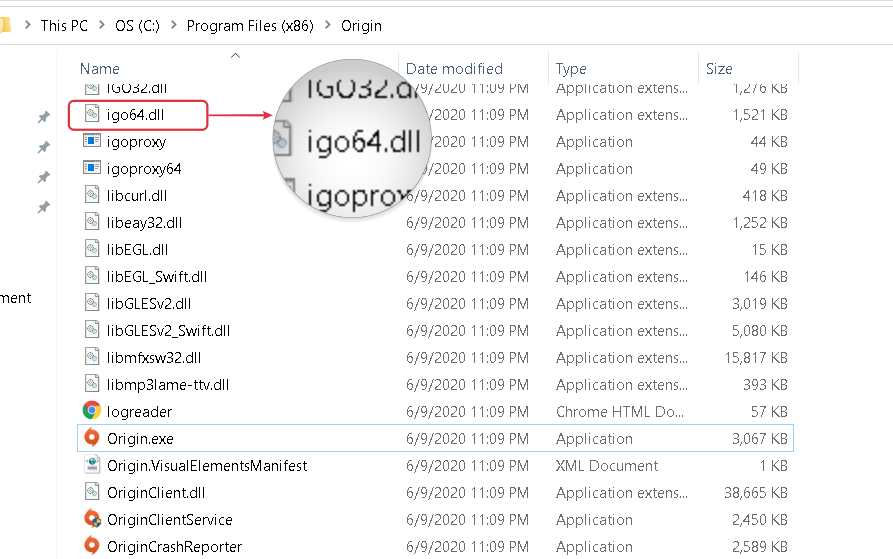Image resolution: width=893 pixels, height=559 pixels.
Task: Click the 3,019 KB size value
Action: point(760,304)
